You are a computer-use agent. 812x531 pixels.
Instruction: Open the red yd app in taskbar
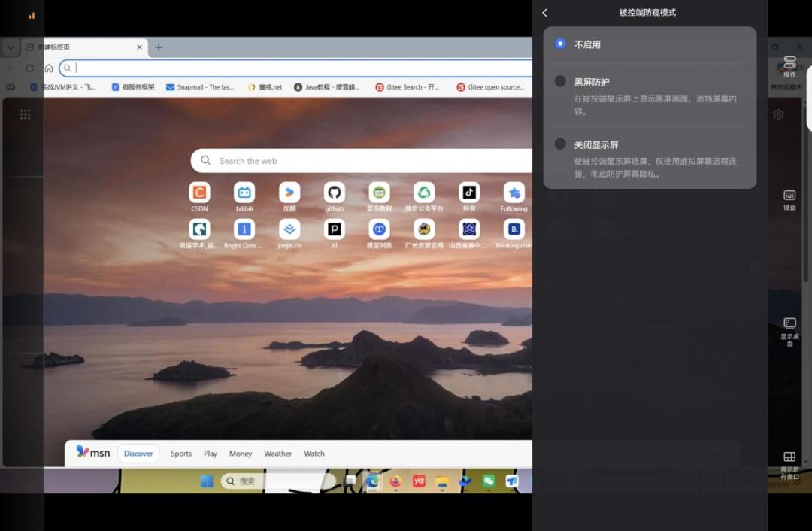click(419, 481)
